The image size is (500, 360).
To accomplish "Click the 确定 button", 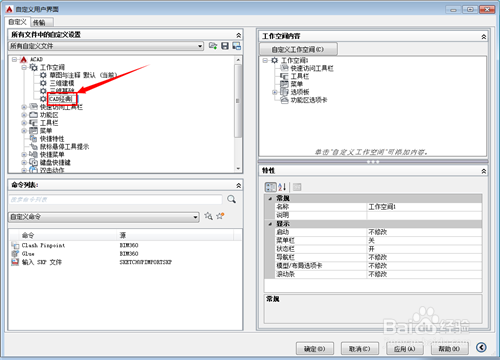I will [315, 349].
